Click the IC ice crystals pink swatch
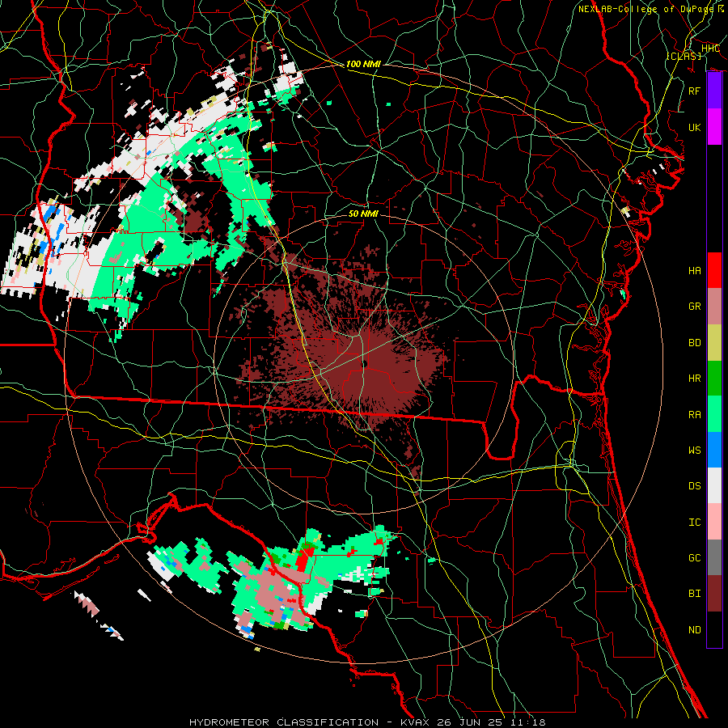This screenshot has height=728, width=728. click(714, 522)
